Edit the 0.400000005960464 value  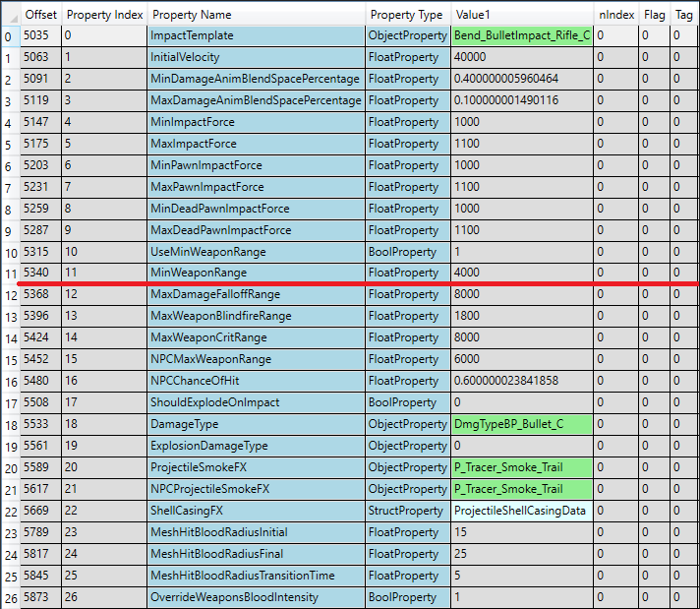(x=522, y=79)
